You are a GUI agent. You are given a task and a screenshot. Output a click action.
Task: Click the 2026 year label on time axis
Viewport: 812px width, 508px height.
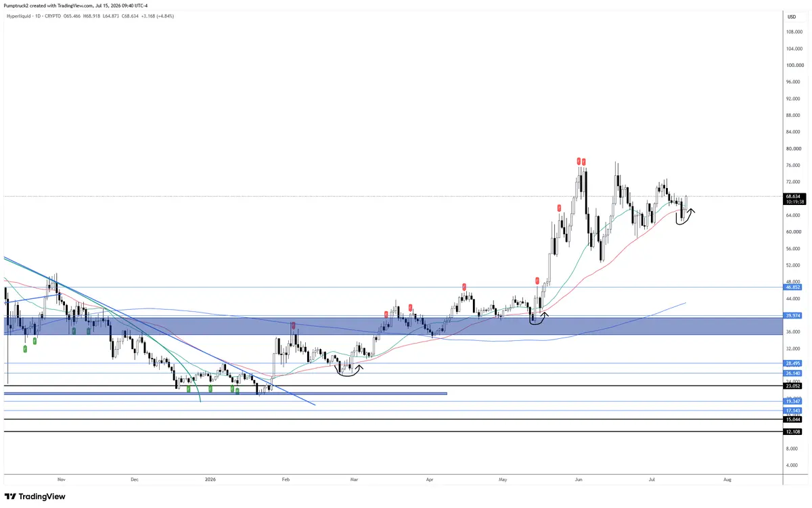[x=210, y=480]
